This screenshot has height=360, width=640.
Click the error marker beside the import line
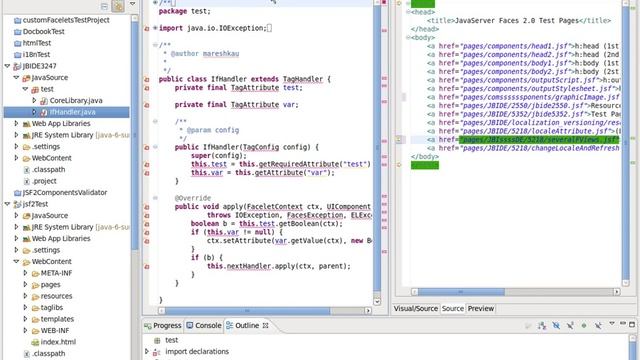point(147,29)
